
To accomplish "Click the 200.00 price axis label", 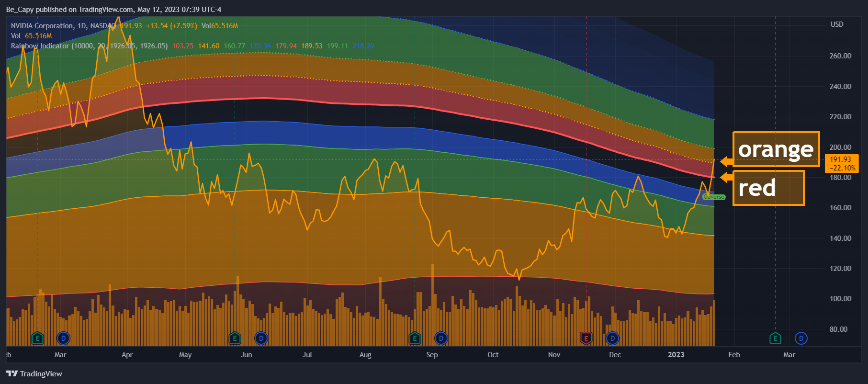I will [x=840, y=147].
